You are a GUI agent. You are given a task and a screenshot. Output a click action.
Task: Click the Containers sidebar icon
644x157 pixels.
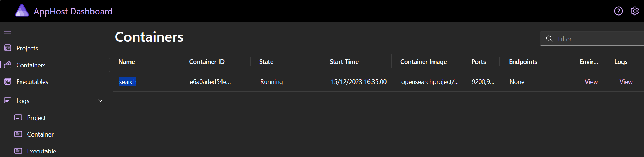[x=7, y=65]
